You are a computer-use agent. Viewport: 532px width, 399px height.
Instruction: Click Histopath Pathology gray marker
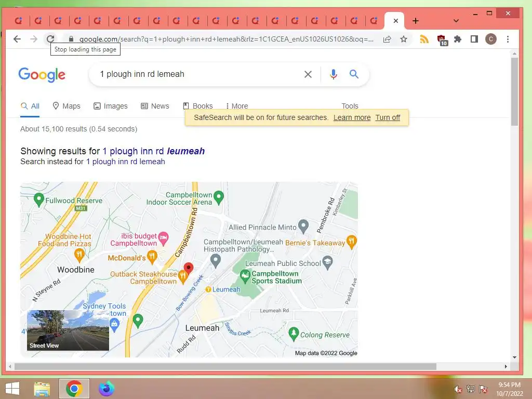click(216, 261)
